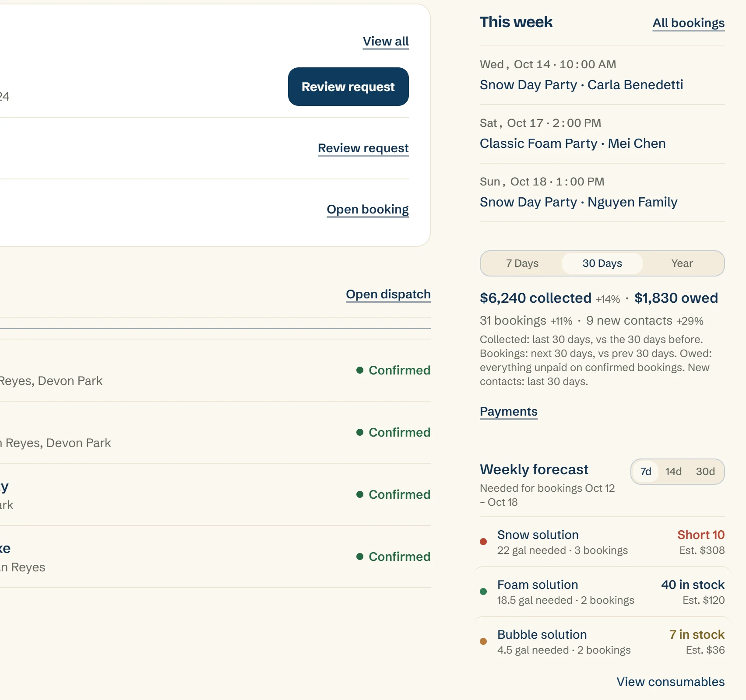Switch stats to 7 Days
This screenshot has height=700, width=746.
(522, 263)
